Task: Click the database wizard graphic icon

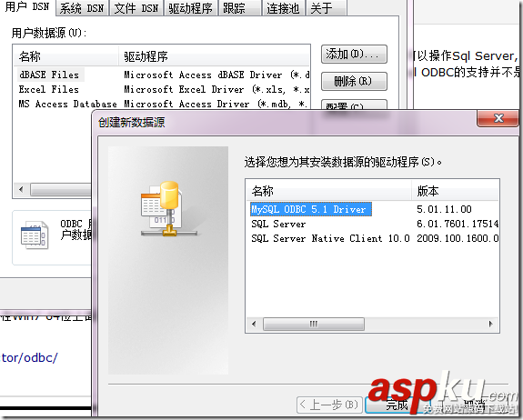Action: [168, 209]
